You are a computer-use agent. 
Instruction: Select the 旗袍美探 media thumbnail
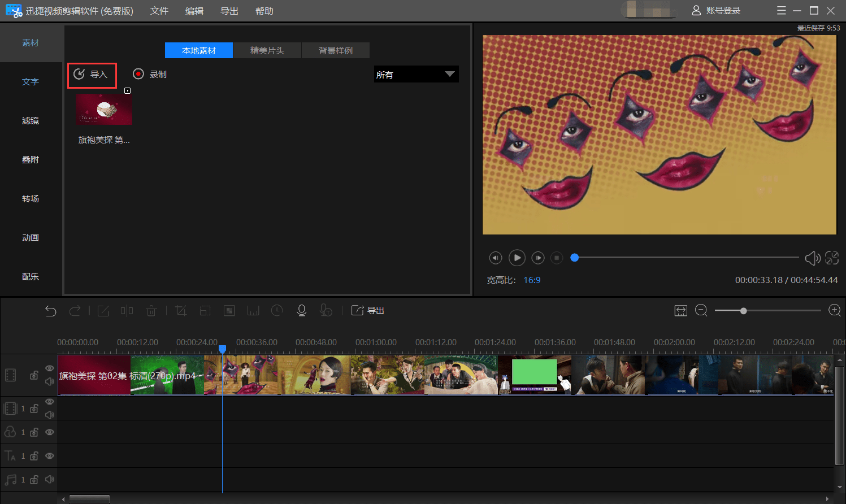tap(104, 110)
